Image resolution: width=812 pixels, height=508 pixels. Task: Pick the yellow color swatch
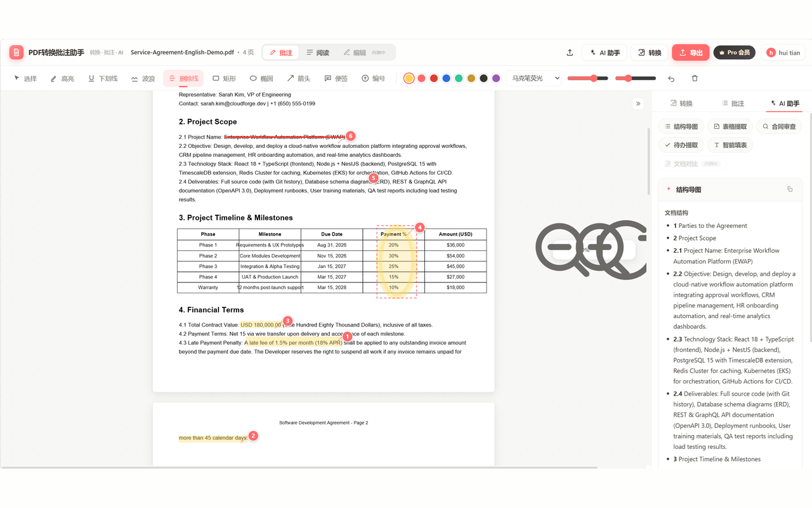(409, 78)
